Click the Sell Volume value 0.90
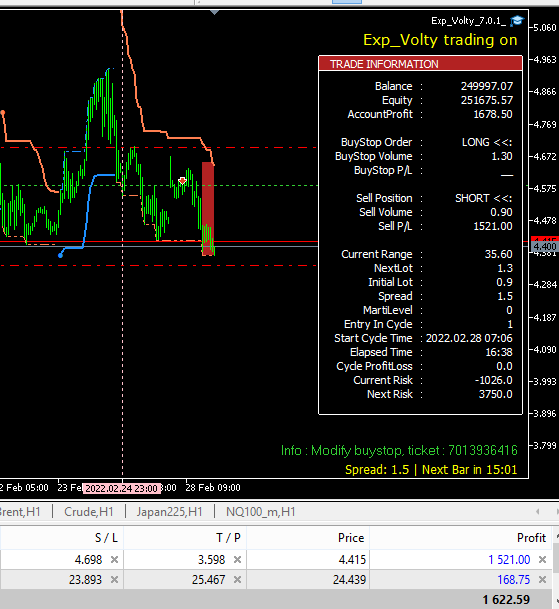Screen dimensions: 559x609 click(x=501, y=212)
